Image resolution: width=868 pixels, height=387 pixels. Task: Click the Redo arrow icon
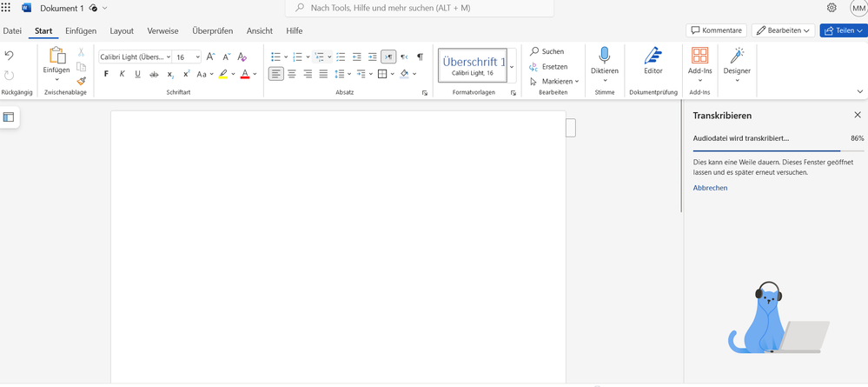point(9,75)
